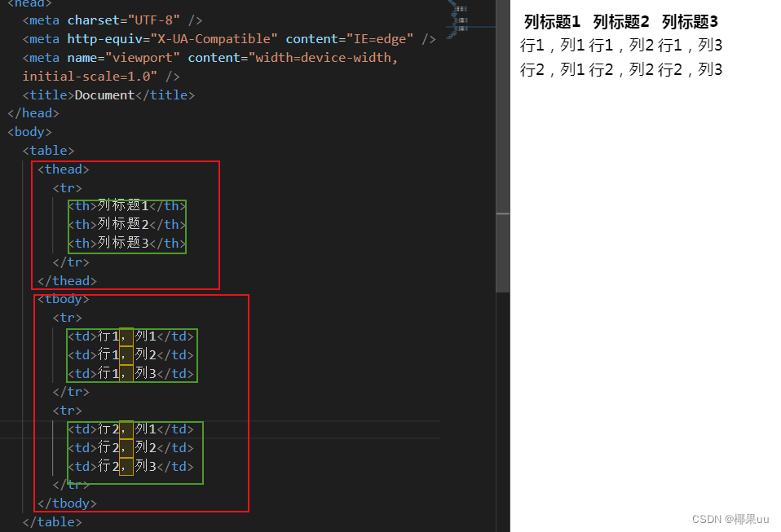Viewport: 781px width, 532px height.
Task: Click the </tr> tag just before </thead>
Action: point(71,262)
